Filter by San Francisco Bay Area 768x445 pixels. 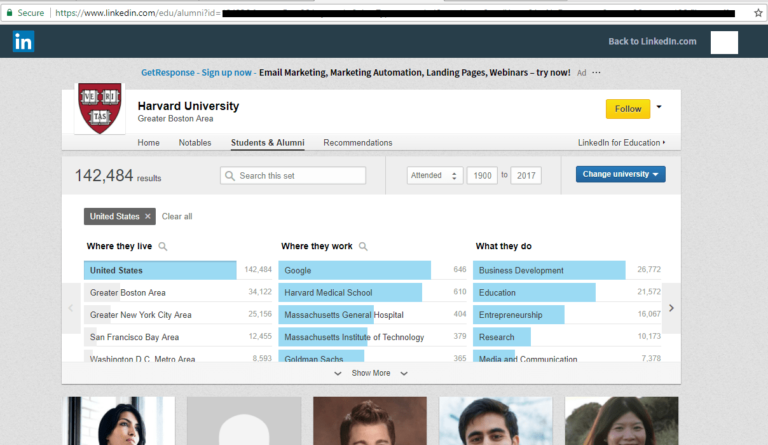coord(178,337)
